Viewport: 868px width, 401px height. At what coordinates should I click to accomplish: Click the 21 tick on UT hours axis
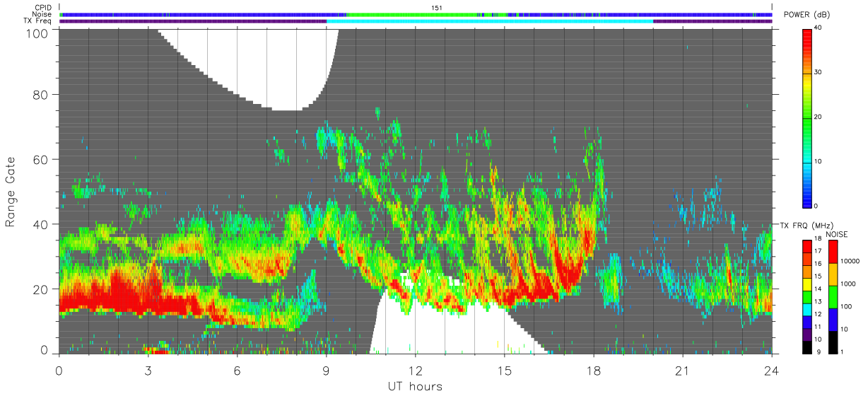(x=683, y=370)
